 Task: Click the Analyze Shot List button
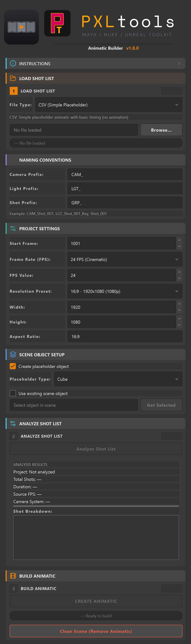tap(96, 449)
